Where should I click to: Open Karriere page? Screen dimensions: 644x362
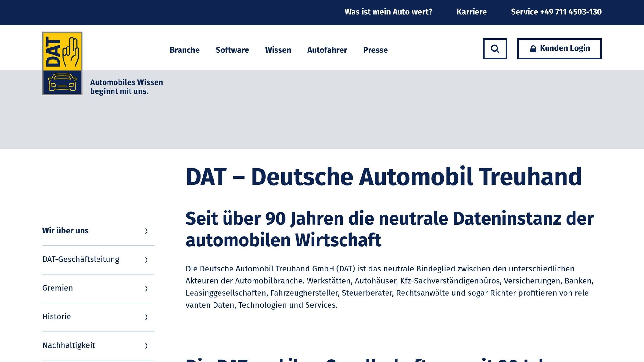click(x=472, y=12)
